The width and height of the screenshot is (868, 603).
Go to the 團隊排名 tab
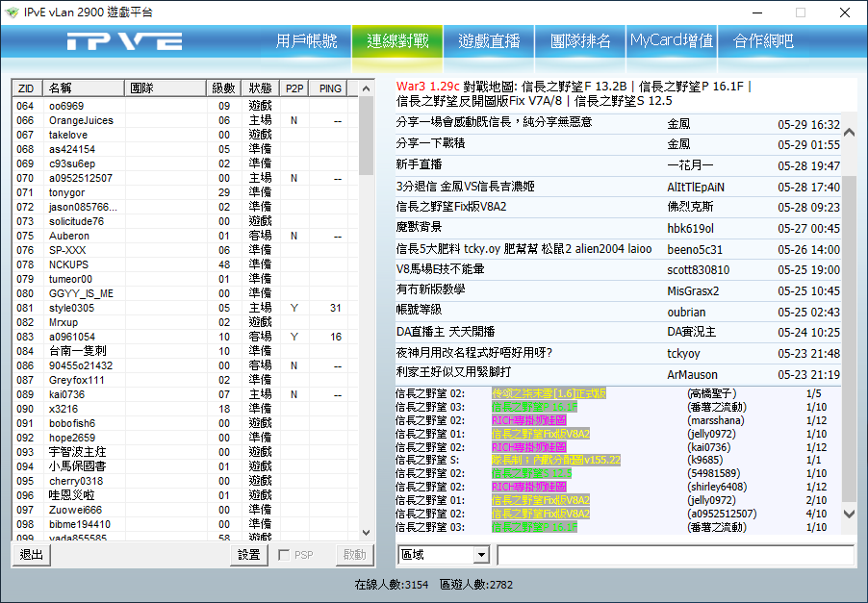580,41
